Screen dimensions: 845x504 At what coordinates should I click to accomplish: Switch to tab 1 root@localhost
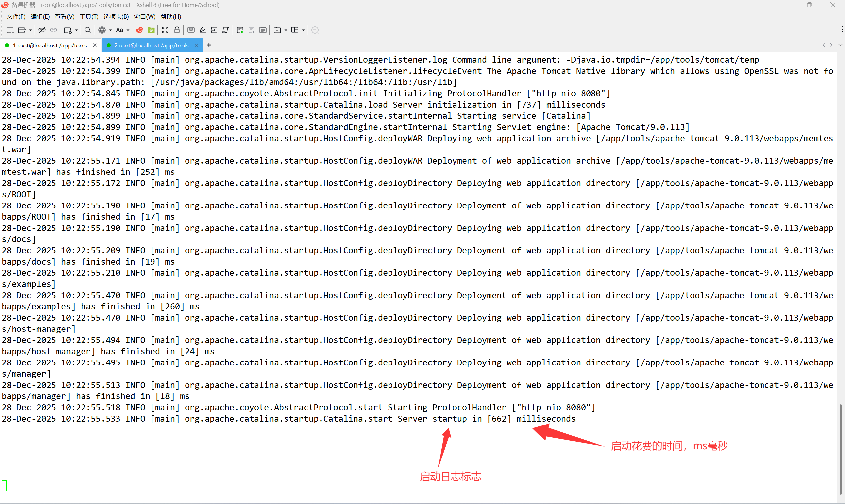[51, 45]
